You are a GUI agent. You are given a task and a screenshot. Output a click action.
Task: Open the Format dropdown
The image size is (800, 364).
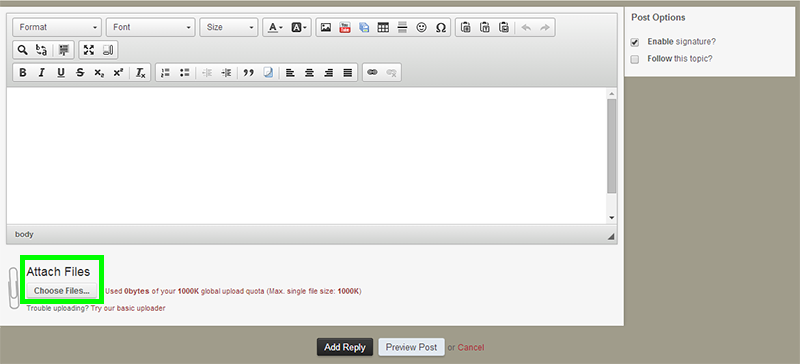click(x=57, y=28)
